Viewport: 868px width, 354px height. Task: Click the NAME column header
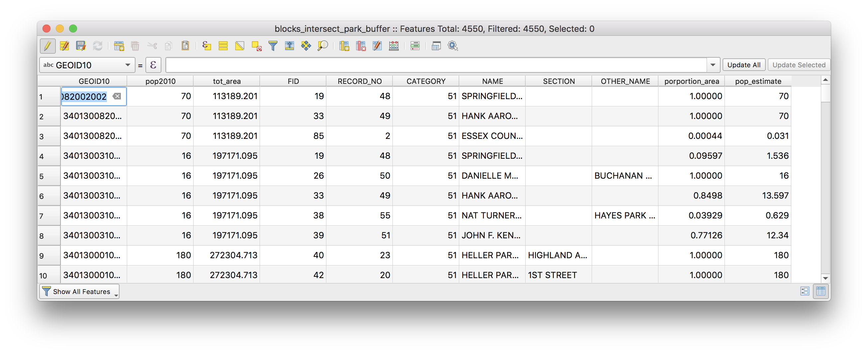pyautogui.click(x=492, y=82)
